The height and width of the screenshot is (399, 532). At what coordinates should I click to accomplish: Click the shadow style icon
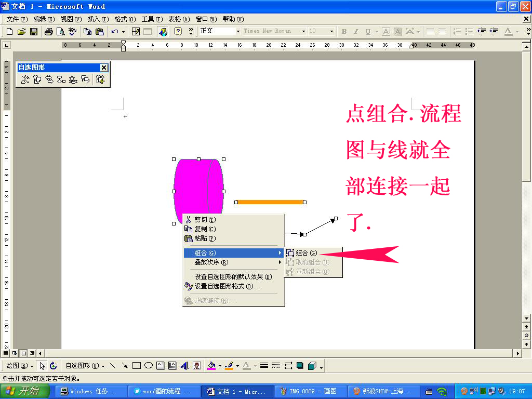[x=300, y=366]
